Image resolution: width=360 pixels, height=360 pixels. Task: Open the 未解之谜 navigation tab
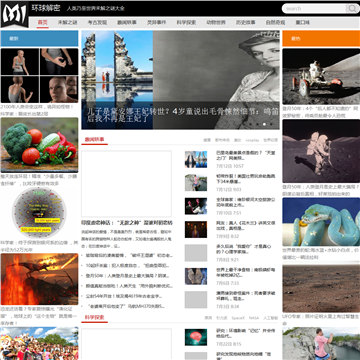click(67, 23)
